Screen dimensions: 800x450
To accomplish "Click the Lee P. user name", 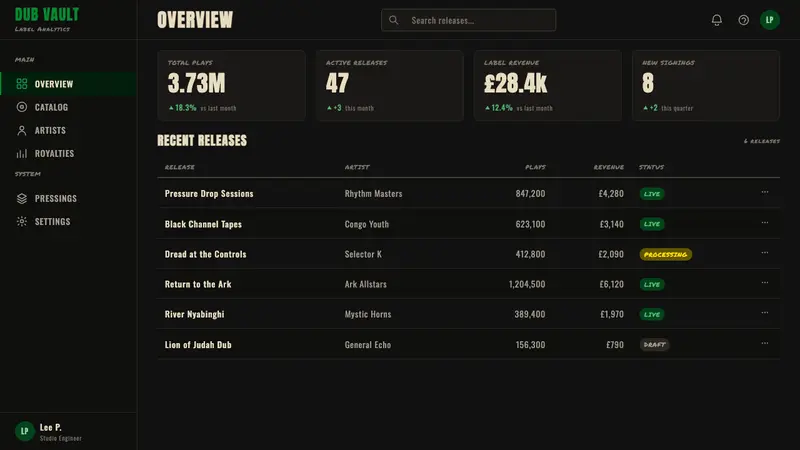I will pos(51,427).
